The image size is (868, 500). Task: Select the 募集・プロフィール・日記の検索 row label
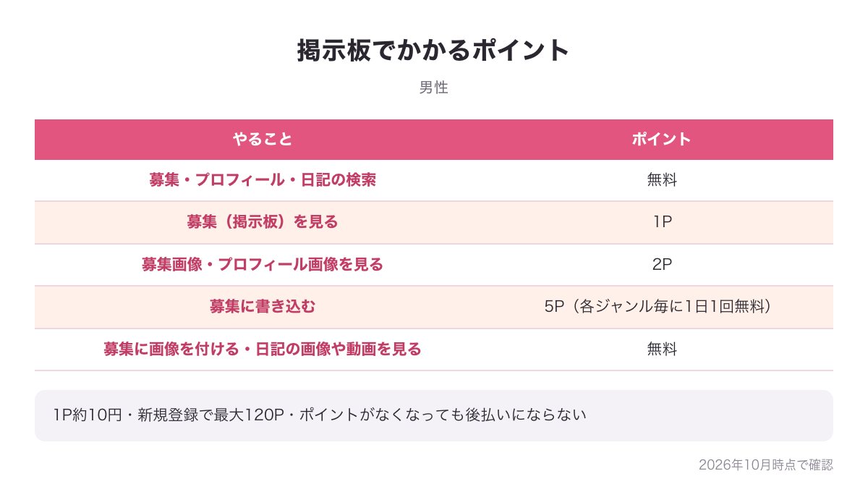pyautogui.click(x=263, y=181)
